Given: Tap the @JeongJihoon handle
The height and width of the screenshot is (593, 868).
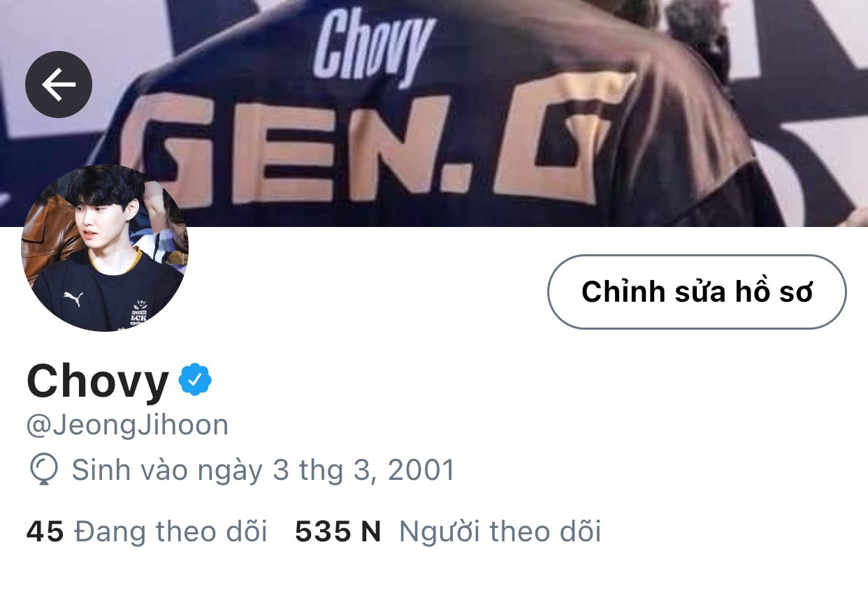Looking at the screenshot, I should (127, 425).
